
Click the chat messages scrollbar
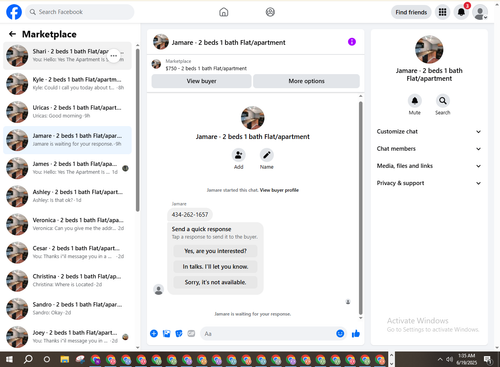click(360, 208)
